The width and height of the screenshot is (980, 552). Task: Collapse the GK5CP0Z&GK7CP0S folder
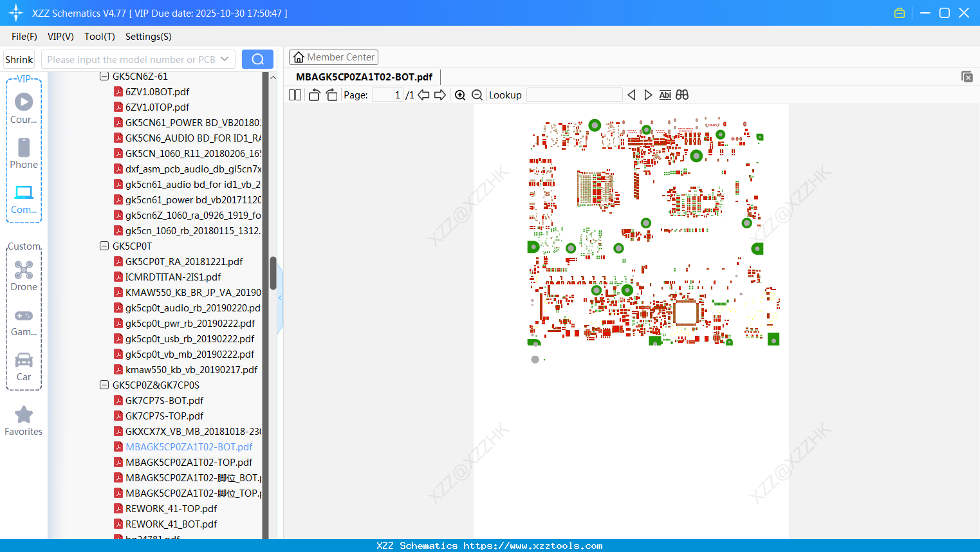click(104, 385)
